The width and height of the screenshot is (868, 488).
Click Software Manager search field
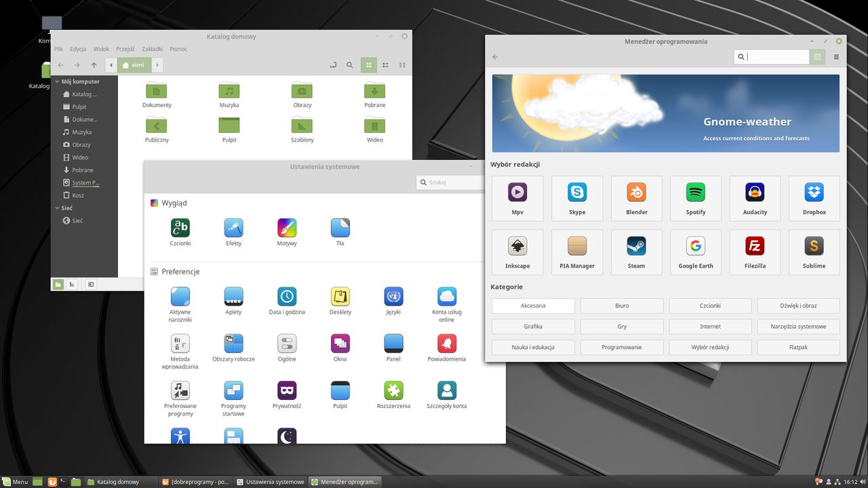[772, 57]
